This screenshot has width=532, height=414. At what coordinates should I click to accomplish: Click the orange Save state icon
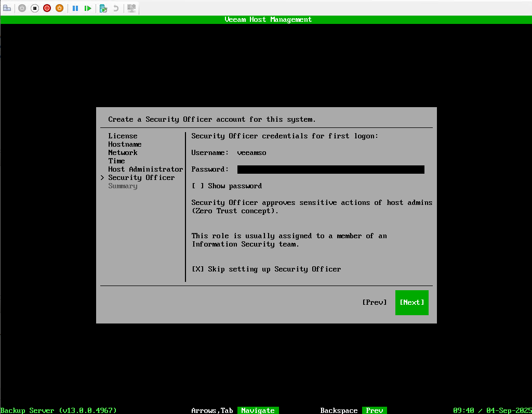[x=59, y=8]
